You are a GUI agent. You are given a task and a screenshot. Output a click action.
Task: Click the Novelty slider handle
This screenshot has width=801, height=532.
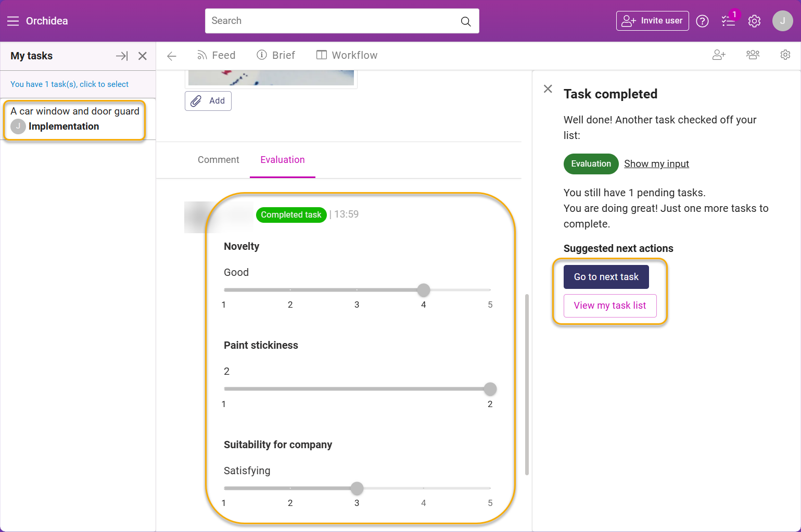[x=424, y=290]
